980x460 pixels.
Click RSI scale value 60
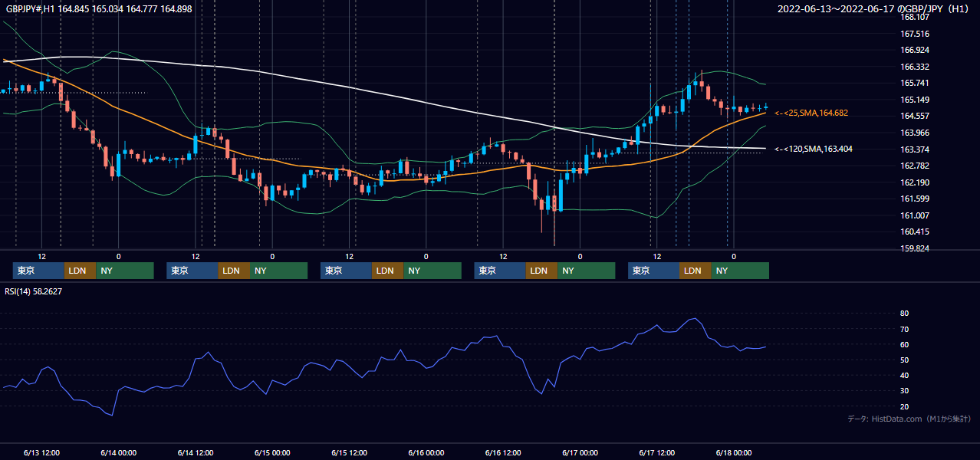click(904, 344)
